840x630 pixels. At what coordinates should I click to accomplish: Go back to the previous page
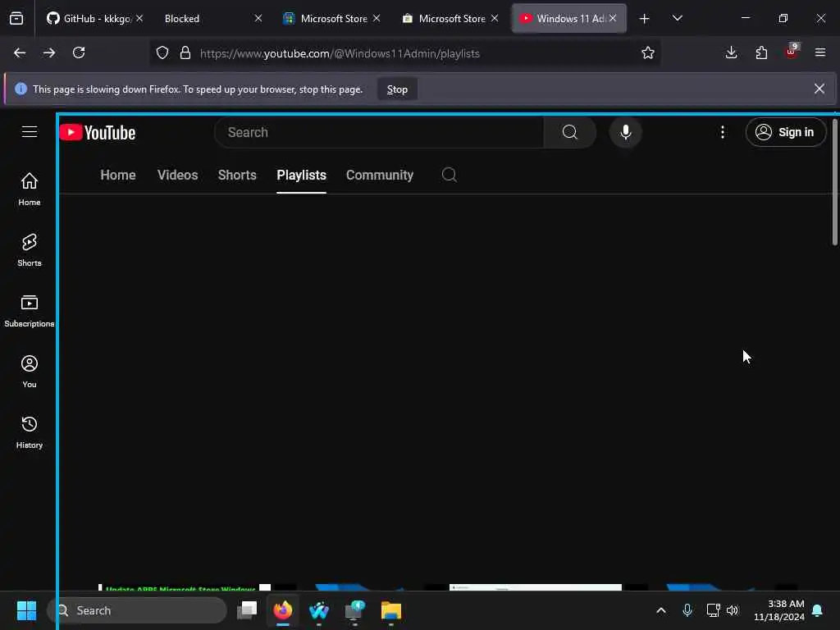coord(20,52)
